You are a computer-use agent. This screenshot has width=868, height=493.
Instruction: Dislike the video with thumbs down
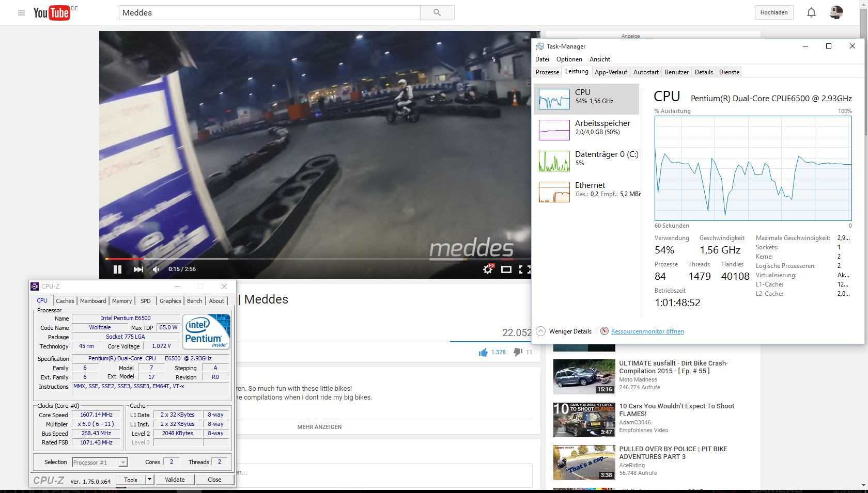point(518,352)
